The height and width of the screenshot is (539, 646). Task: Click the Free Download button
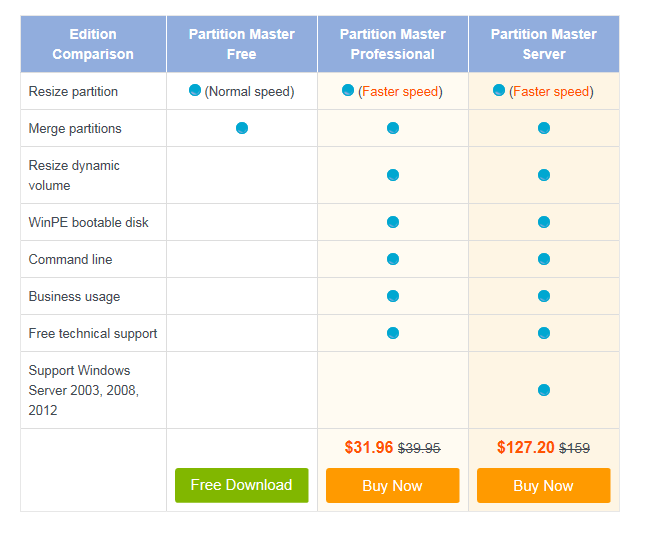pos(241,485)
